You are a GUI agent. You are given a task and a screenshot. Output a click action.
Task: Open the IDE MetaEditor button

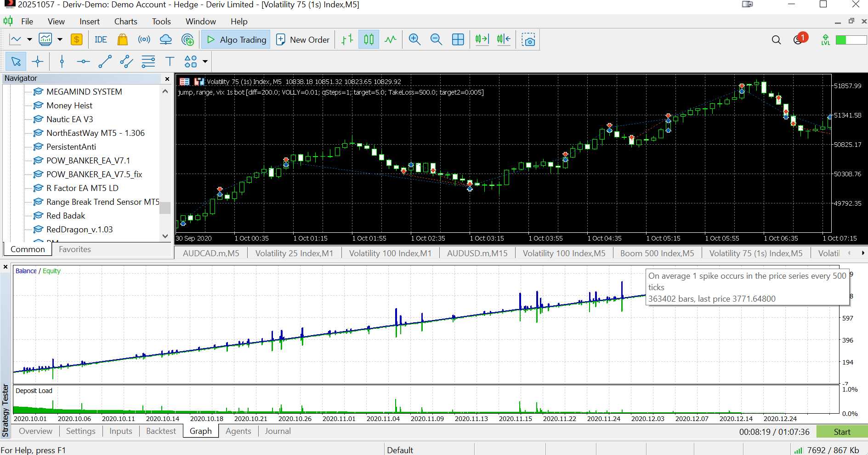pyautogui.click(x=101, y=39)
